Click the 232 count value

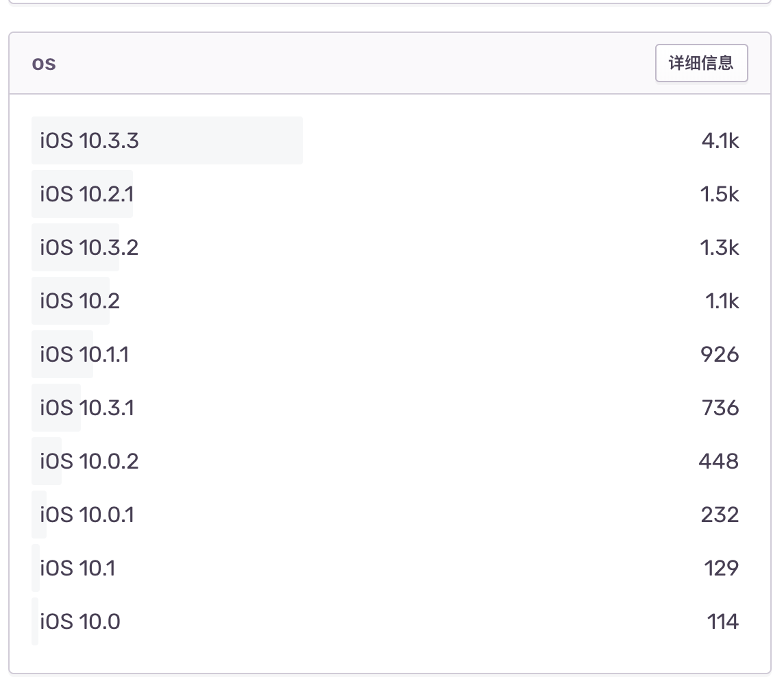tap(720, 515)
